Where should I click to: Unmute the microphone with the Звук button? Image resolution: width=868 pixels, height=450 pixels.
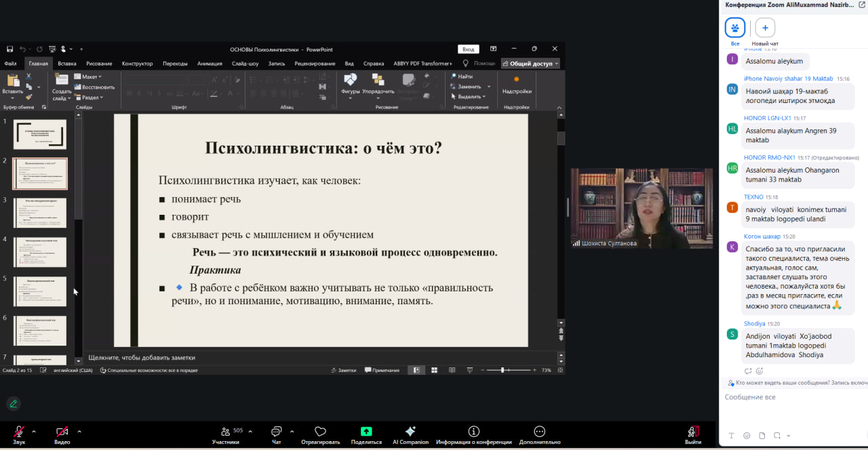pos(19,432)
